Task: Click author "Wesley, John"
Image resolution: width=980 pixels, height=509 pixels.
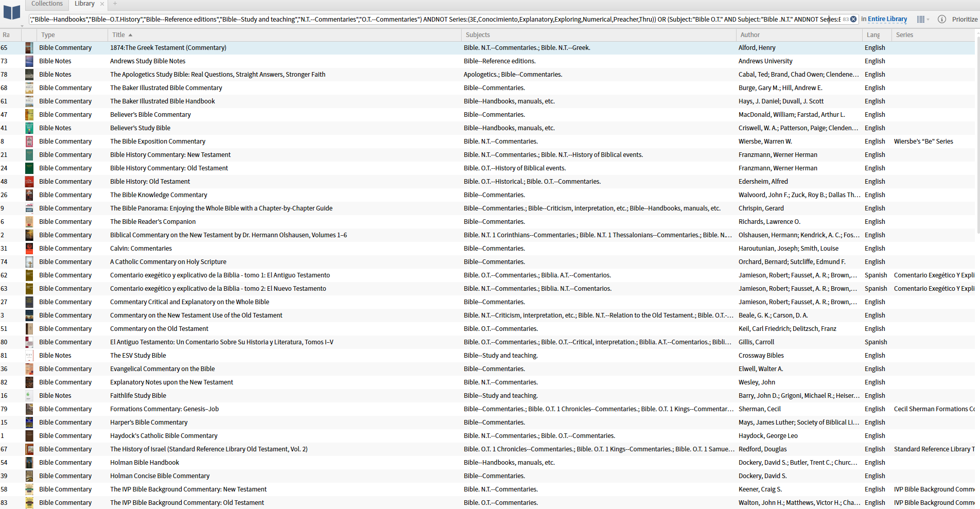Action: [757, 382]
